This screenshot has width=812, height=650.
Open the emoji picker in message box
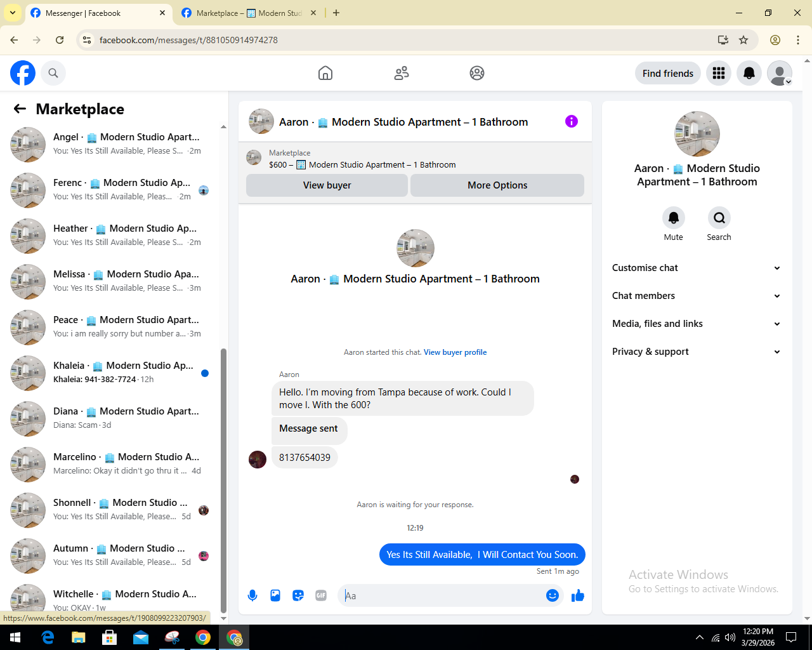point(553,595)
